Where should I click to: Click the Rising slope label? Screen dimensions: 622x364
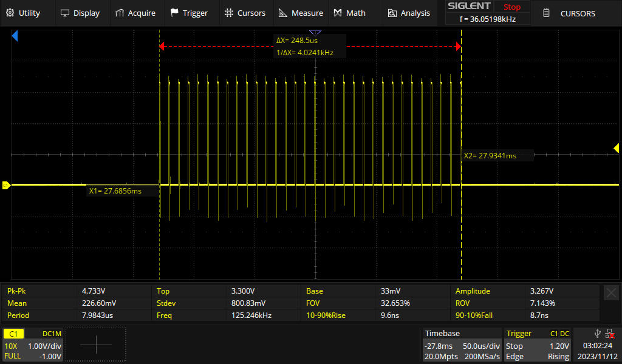558,357
